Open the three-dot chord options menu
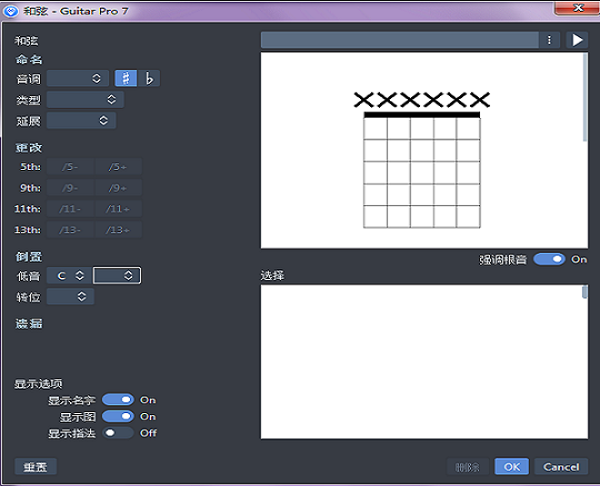The width and height of the screenshot is (600, 486). 549,40
